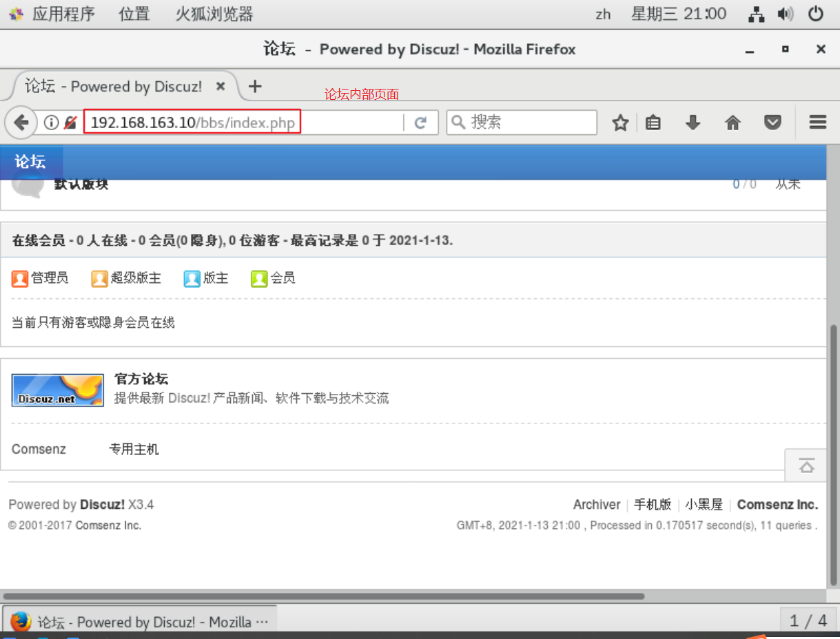840x639 pixels.
Task: Click the 1 / 4 workspace switcher
Action: click(808, 621)
